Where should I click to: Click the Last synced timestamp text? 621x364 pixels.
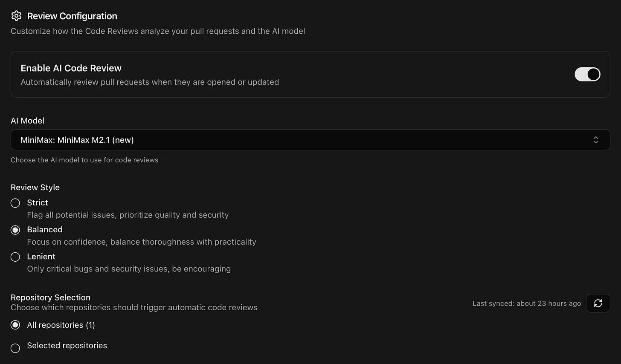527,303
